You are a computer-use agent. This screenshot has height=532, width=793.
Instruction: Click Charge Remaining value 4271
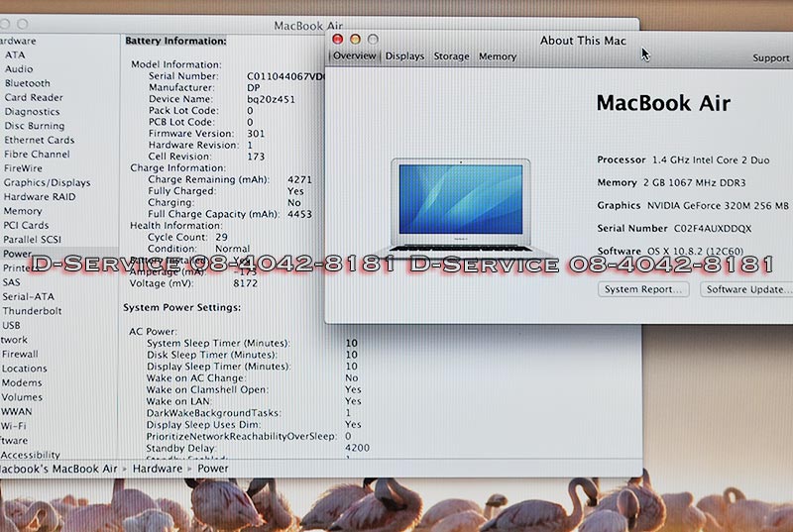(x=299, y=179)
